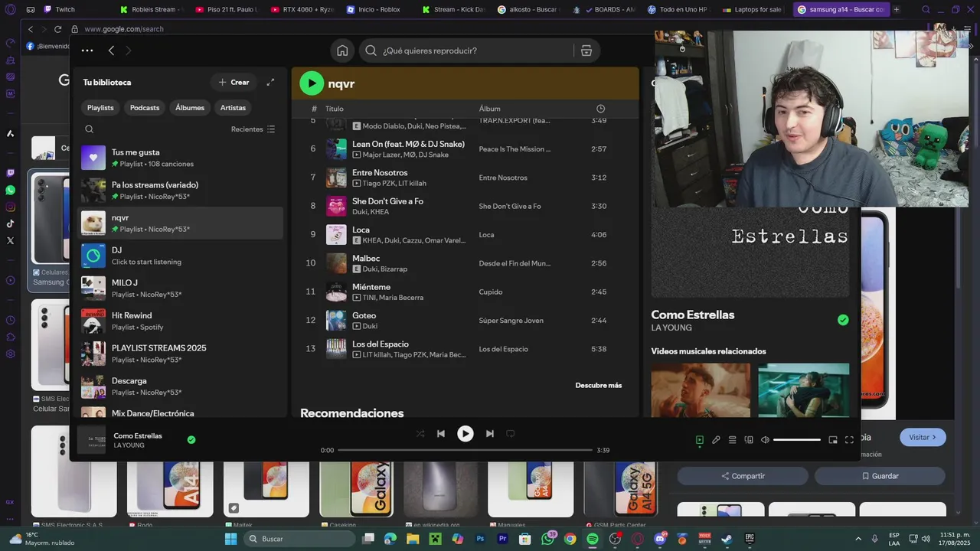
Task: Click Guardar button on Google page
Action: (x=880, y=476)
